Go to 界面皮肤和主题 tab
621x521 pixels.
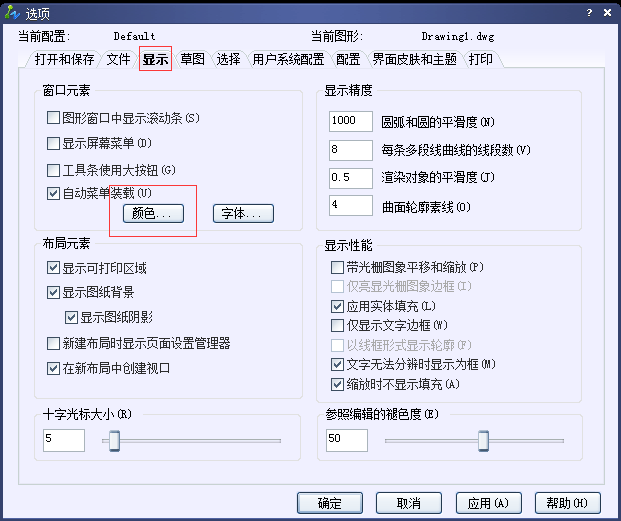pyautogui.click(x=414, y=59)
